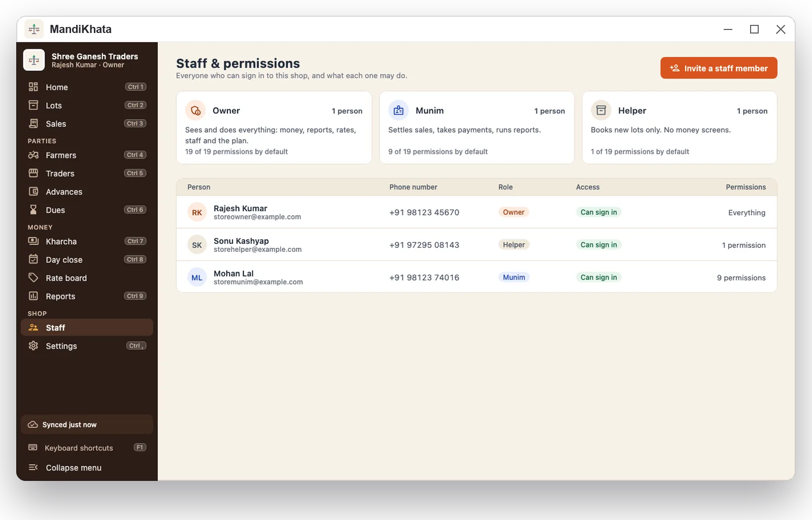Click the RK avatar circle
Screen dimensions: 812x520
[197, 212]
